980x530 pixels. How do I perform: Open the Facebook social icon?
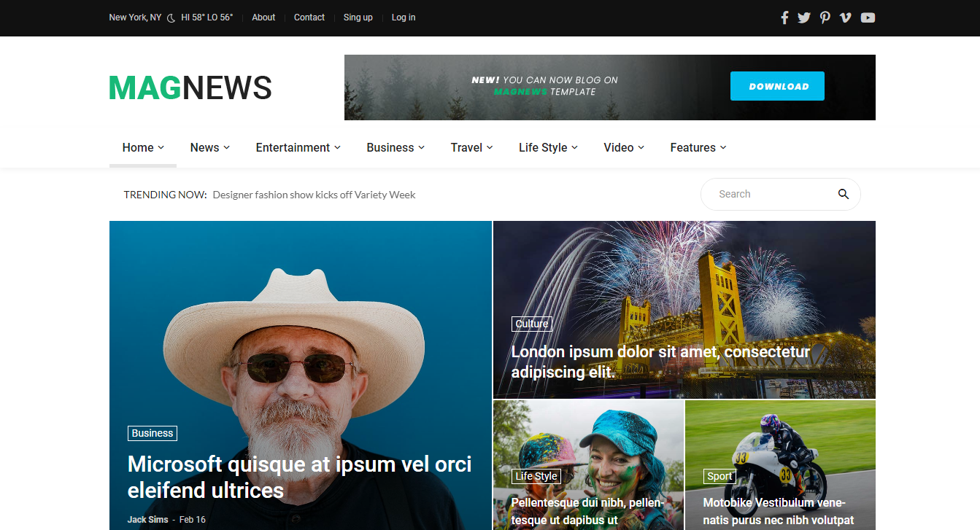click(x=784, y=17)
